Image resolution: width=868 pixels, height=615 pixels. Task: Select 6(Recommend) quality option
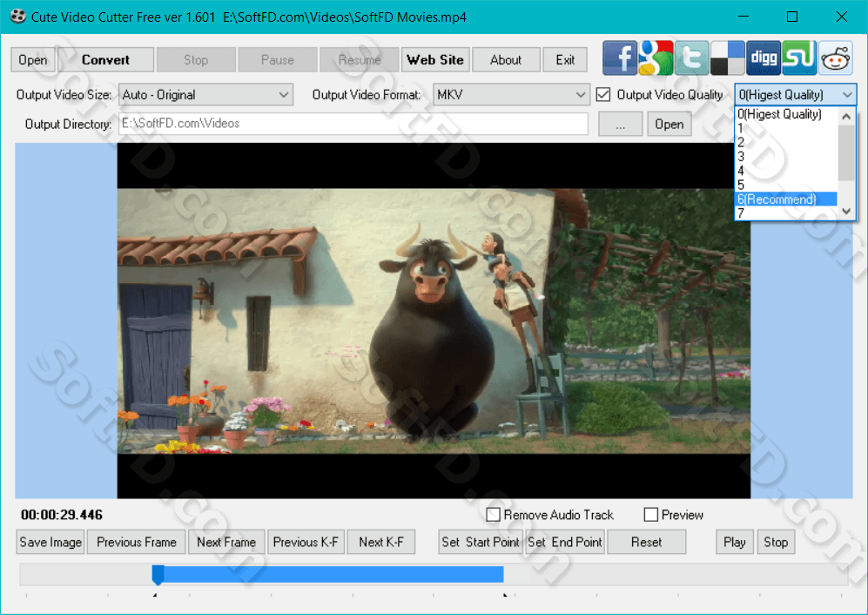786,199
